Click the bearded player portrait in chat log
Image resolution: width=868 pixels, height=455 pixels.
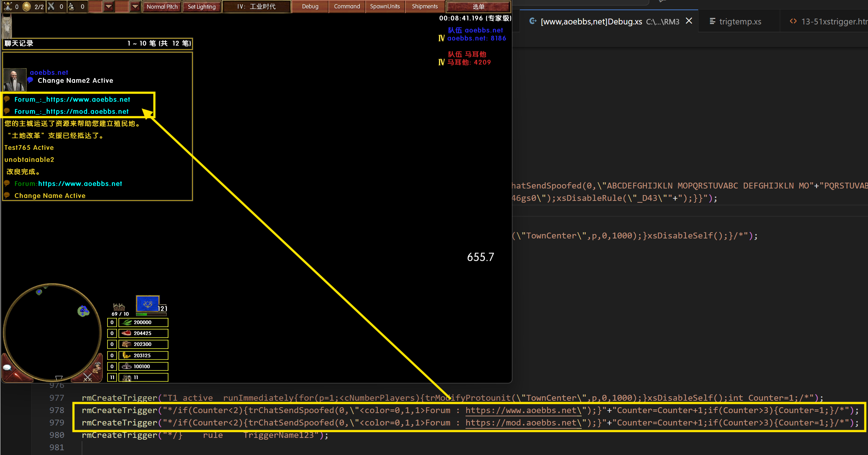pyautogui.click(x=15, y=79)
